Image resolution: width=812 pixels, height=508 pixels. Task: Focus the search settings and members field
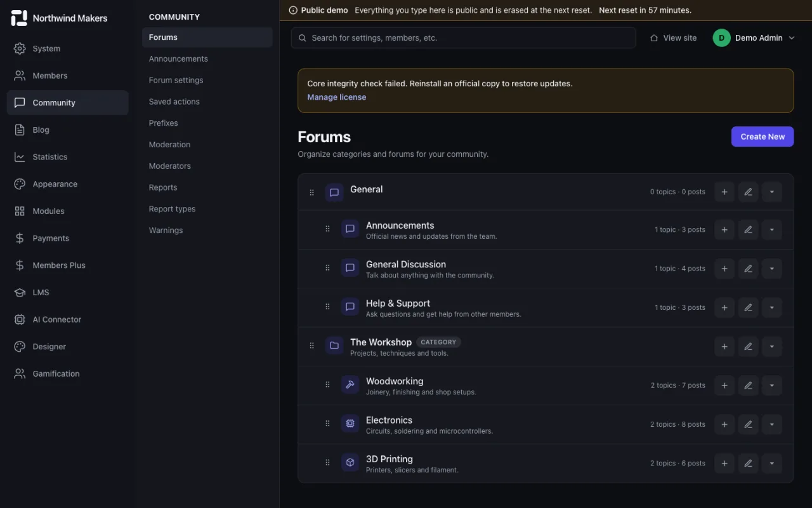point(464,38)
